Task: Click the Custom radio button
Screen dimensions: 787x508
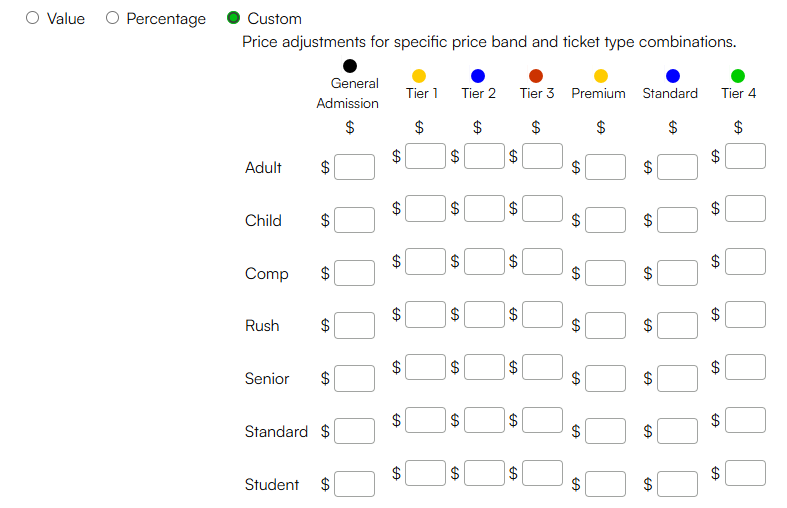Action: pyautogui.click(x=233, y=18)
